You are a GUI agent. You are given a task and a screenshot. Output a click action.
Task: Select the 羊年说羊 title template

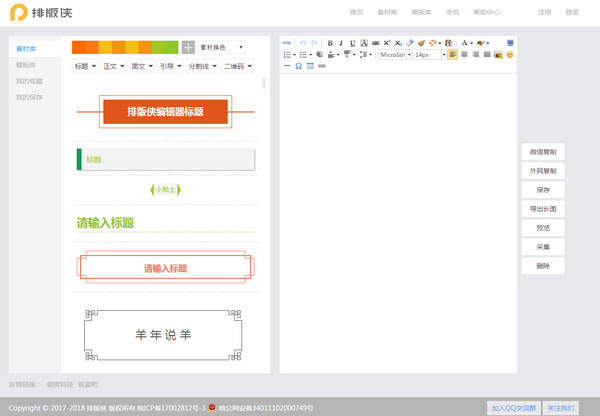pyautogui.click(x=163, y=334)
